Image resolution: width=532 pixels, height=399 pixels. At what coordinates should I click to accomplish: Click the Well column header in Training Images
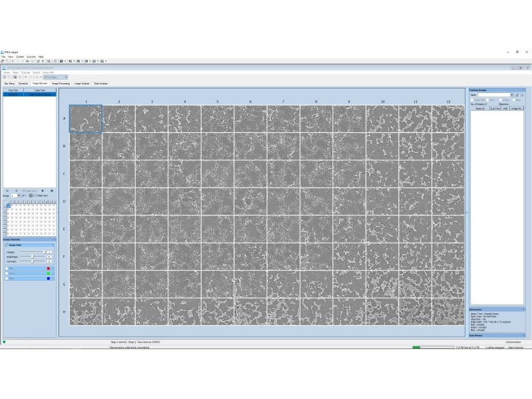coord(505,108)
